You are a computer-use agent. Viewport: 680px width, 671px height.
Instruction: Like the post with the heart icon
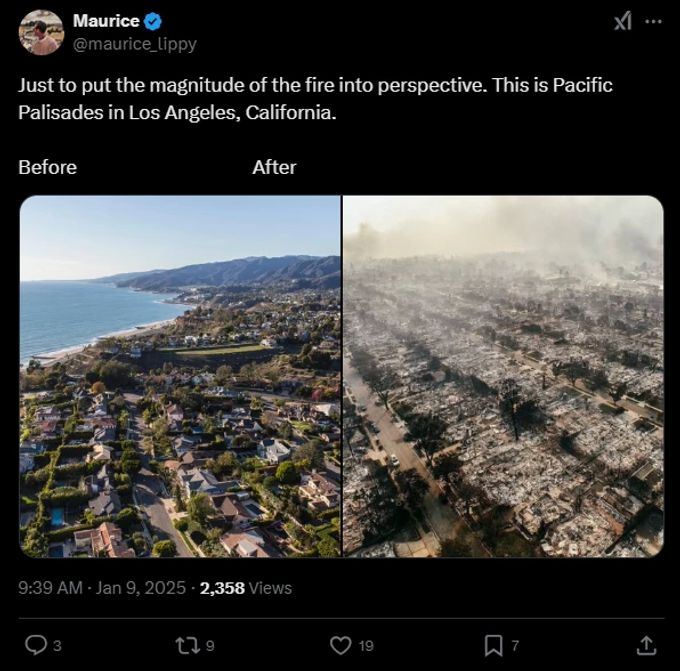341,645
